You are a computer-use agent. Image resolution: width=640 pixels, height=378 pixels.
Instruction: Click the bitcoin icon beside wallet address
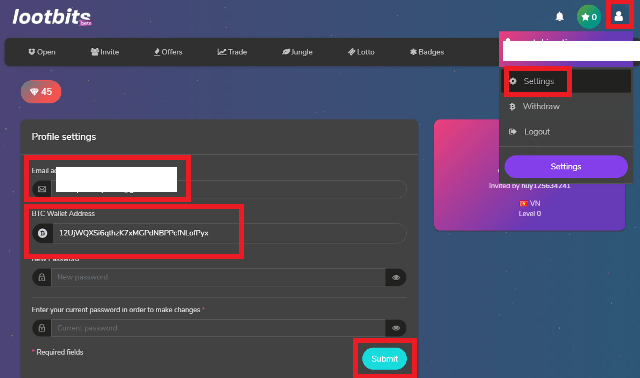(42, 233)
